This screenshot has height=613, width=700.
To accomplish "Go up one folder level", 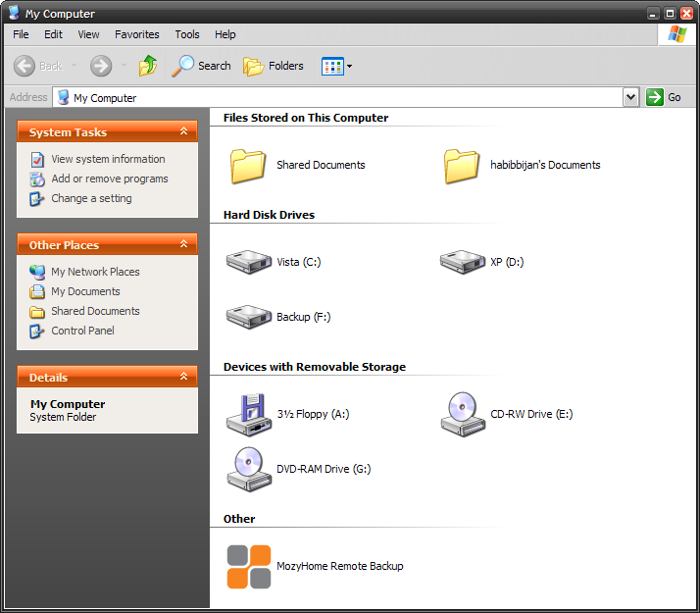I will tap(148, 66).
